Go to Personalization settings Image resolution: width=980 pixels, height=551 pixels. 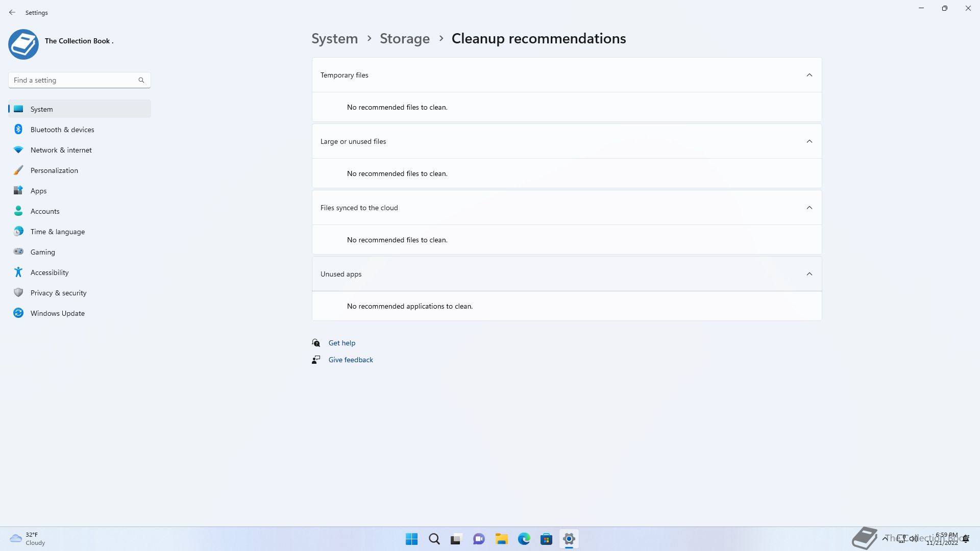click(x=79, y=170)
